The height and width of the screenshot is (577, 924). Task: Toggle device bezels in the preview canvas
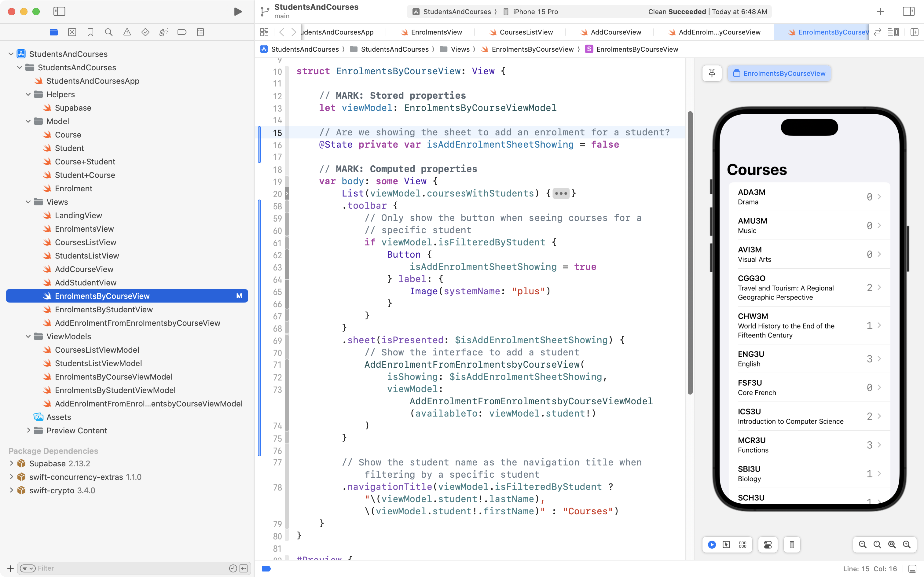coord(792,545)
